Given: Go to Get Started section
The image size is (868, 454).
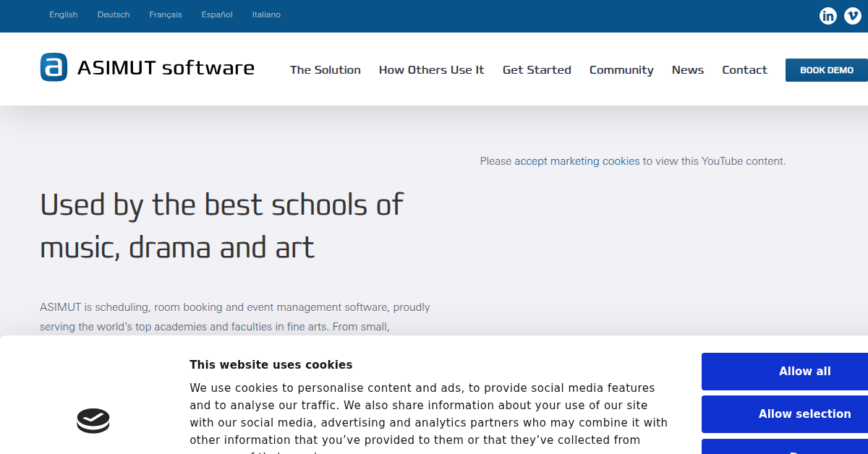Looking at the screenshot, I should point(537,70).
